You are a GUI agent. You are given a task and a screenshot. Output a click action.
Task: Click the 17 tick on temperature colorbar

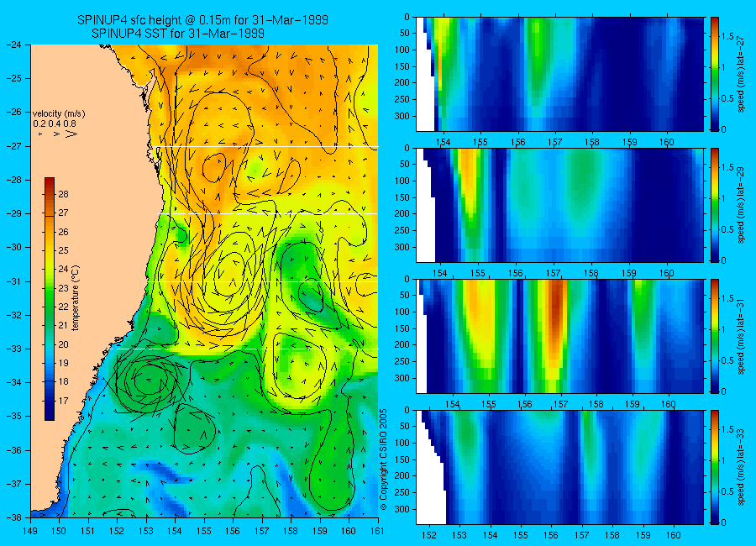coord(64,401)
